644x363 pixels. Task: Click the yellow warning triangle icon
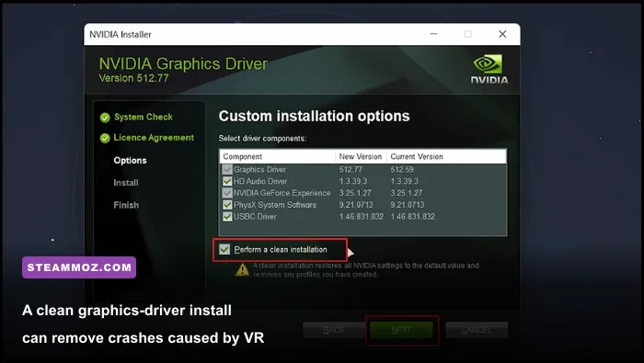coord(242,269)
